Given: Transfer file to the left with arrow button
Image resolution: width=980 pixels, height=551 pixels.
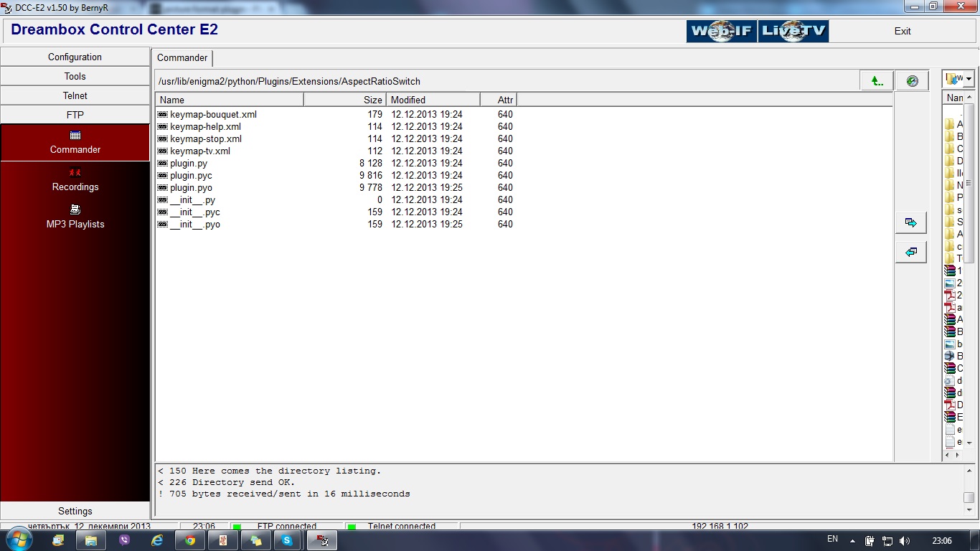Looking at the screenshot, I should point(911,253).
